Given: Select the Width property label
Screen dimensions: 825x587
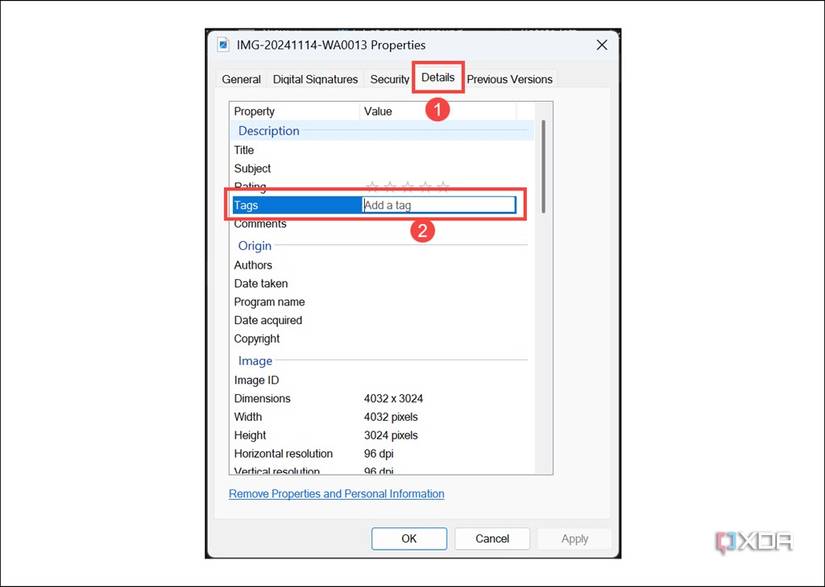Looking at the screenshot, I should point(248,417).
